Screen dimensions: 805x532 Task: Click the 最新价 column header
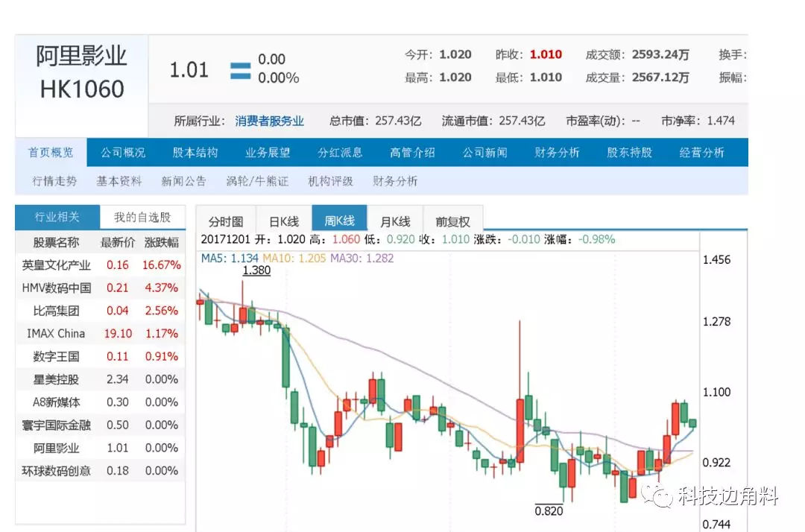(x=118, y=243)
